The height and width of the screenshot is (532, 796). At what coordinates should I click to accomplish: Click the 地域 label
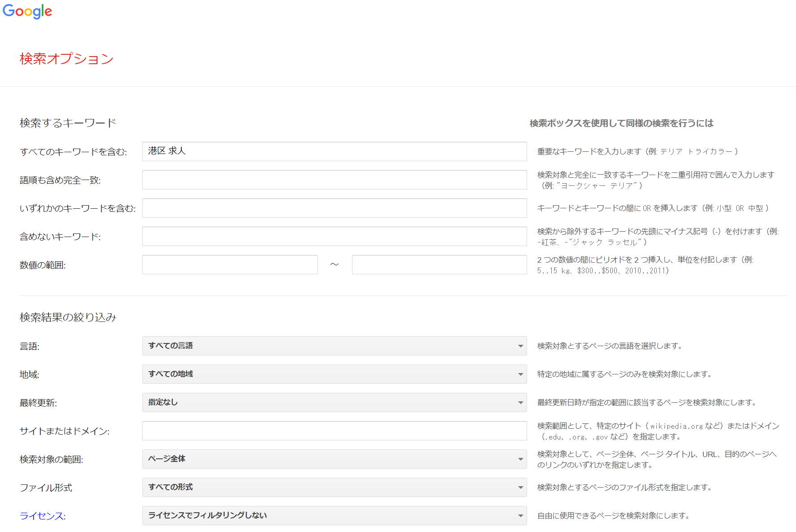click(x=30, y=374)
